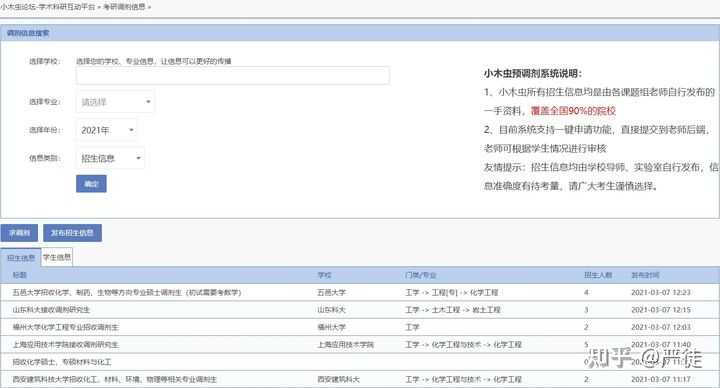This screenshot has height=388, width=720.
Task: Click the blue 确定 button
Action: (x=91, y=184)
